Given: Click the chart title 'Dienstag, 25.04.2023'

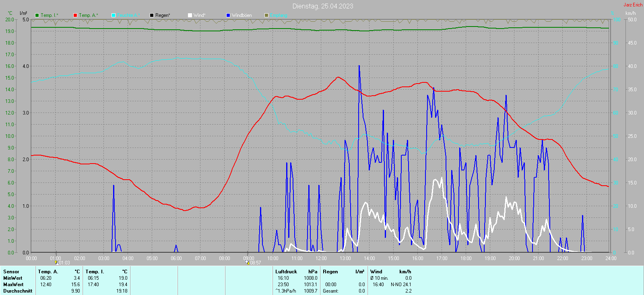Looking at the screenshot, I should click(323, 6).
